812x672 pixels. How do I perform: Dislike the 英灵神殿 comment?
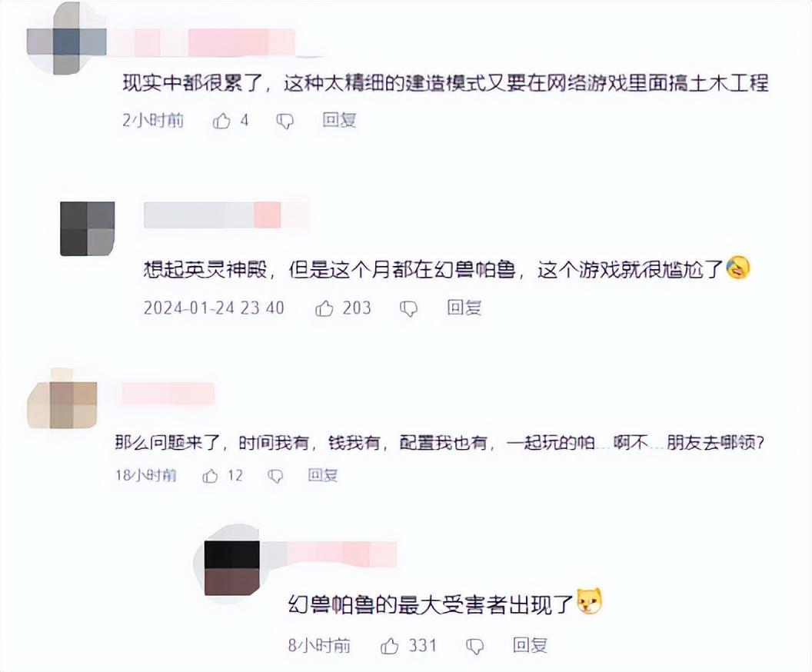point(408,309)
